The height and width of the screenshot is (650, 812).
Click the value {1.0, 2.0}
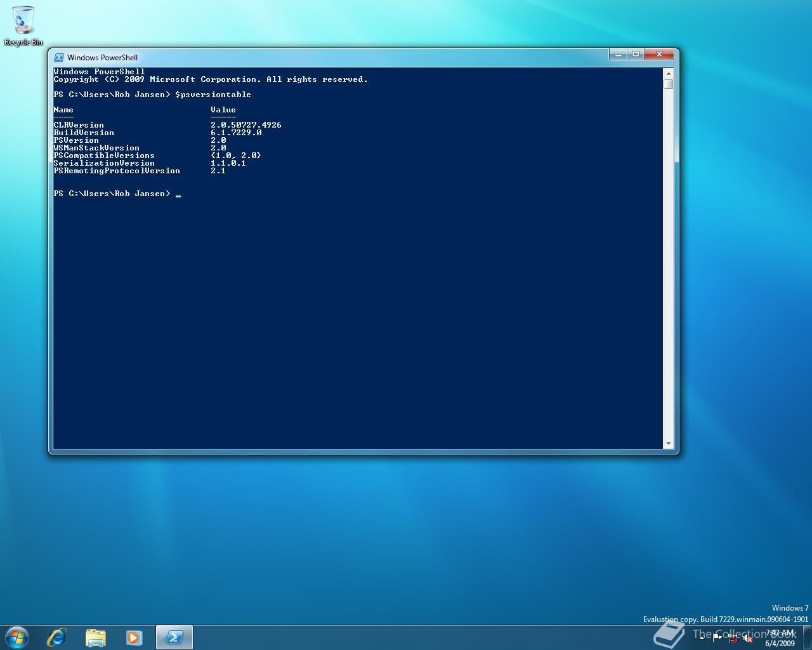[236, 156]
